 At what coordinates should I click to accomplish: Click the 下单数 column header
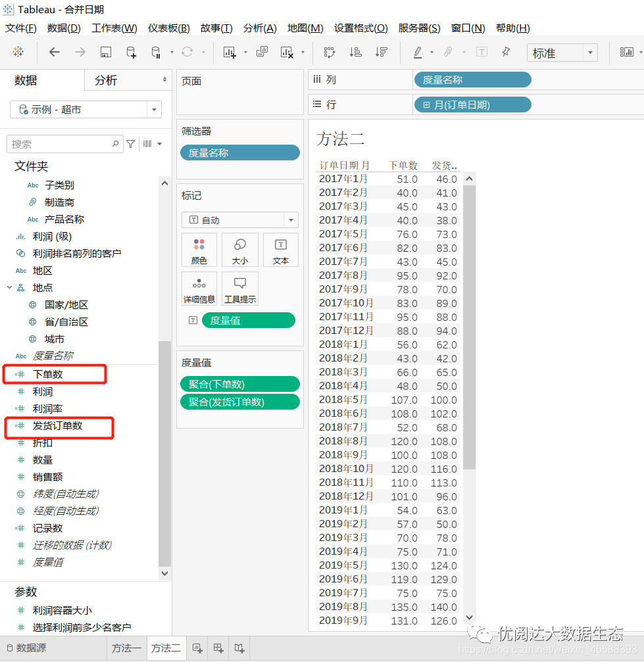(x=403, y=165)
